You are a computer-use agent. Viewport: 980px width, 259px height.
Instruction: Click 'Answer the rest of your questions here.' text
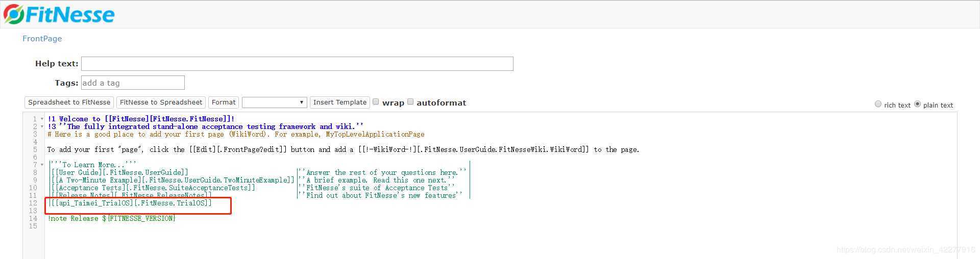[x=382, y=172]
